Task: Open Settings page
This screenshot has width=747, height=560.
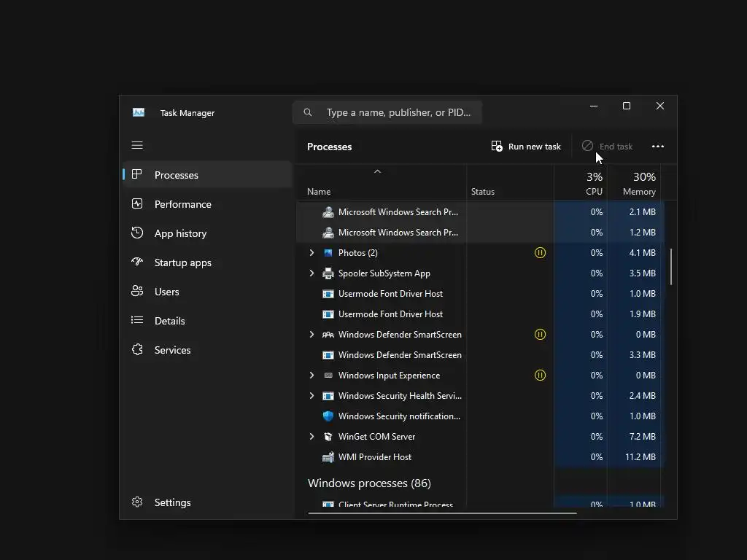Action: coord(207,502)
